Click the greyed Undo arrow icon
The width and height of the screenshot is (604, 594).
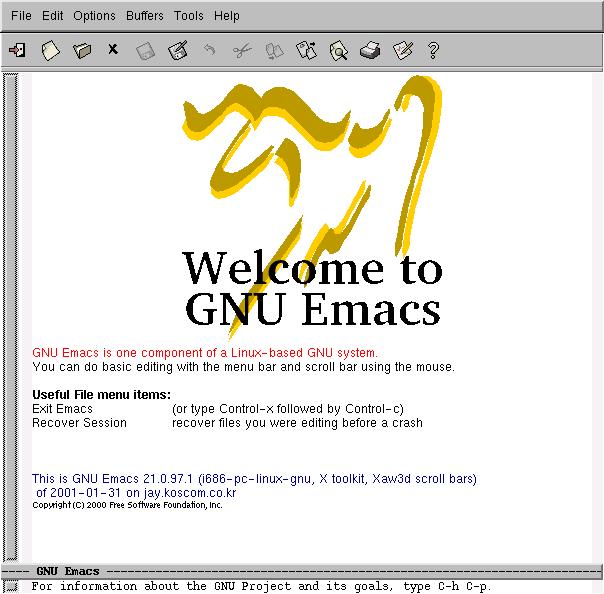coord(210,50)
